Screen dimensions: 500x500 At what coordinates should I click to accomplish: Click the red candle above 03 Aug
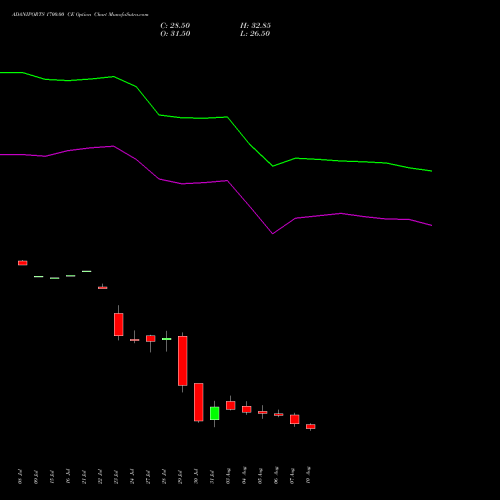tap(231, 405)
